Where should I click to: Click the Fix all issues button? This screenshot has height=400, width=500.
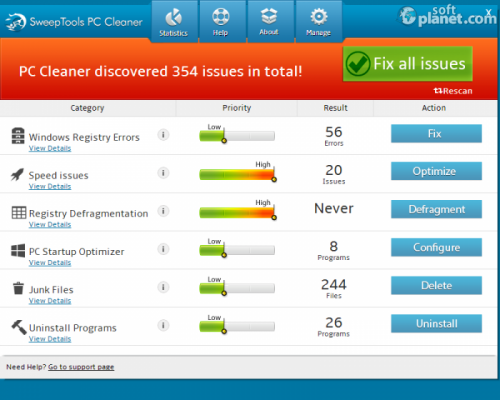point(408,64)
